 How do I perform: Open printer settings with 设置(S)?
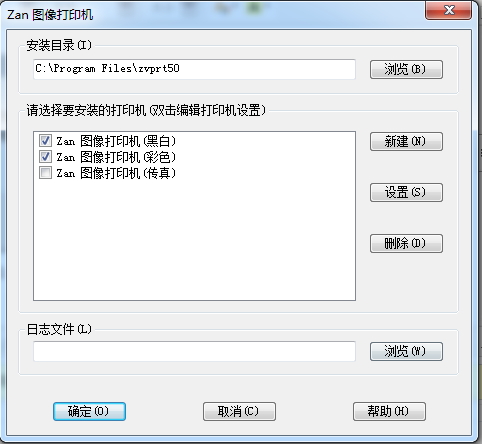(x=406, y=192)
